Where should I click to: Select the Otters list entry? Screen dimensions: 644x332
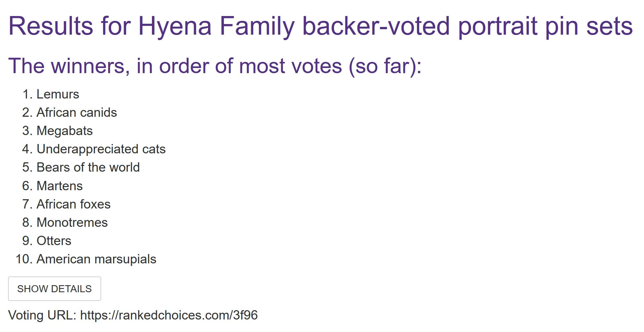click(54, 241)
